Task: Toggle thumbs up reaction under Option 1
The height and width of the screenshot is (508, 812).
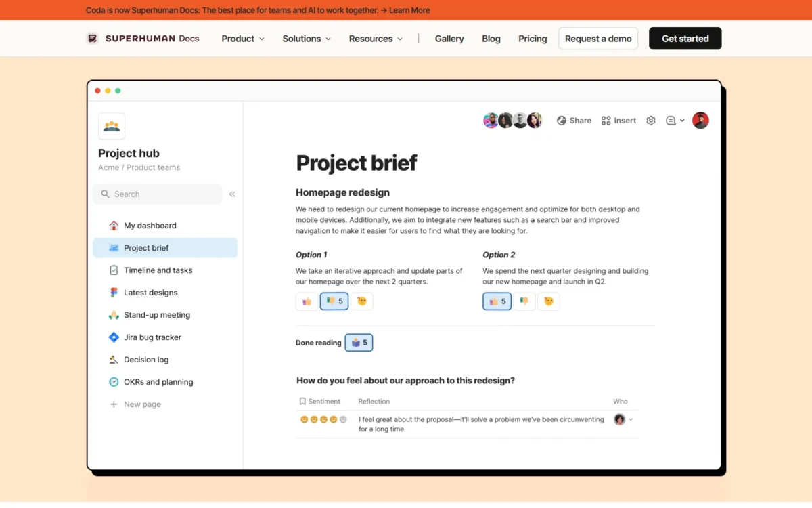Action: click(x=307, y=301)
